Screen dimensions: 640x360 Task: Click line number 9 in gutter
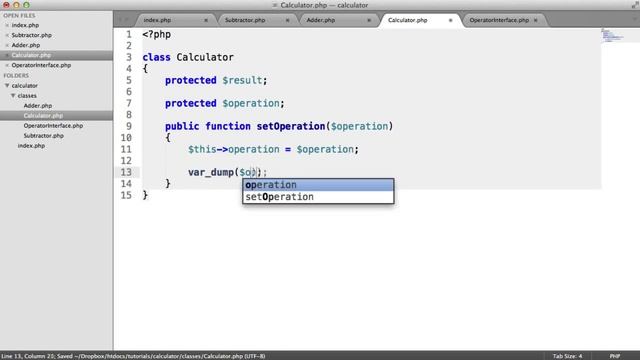tap(129, 127)
